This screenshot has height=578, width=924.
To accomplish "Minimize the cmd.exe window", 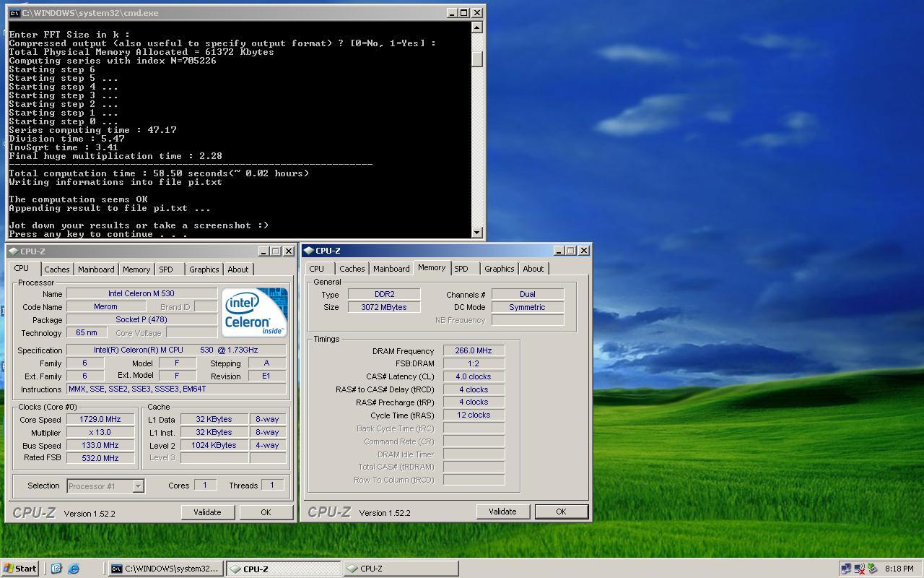I will (452, 13).
